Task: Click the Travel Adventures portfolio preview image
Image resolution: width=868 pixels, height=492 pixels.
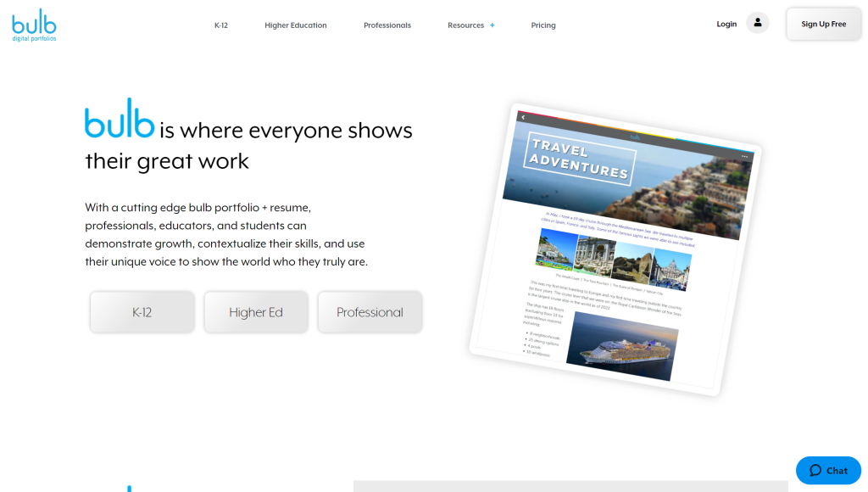Action: tap(615, 249)
